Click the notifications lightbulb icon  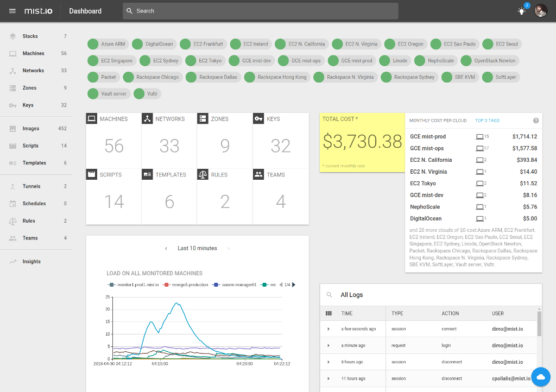pos(522,11)
